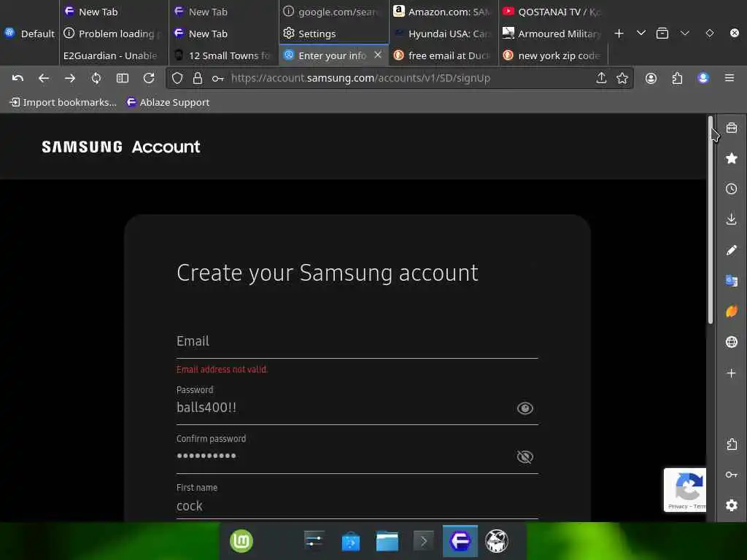Screen dimensions: 747x560
Task: Click the sidebar pencil notes icon
Action: click(732, 250)
